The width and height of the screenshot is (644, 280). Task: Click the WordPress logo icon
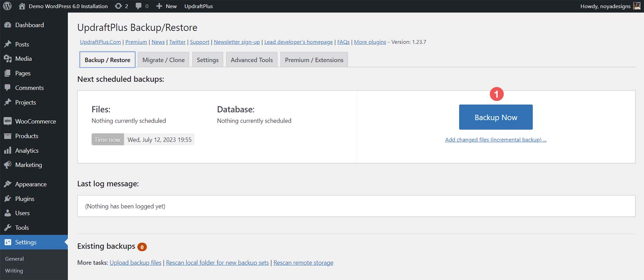[x=7, y=6]
